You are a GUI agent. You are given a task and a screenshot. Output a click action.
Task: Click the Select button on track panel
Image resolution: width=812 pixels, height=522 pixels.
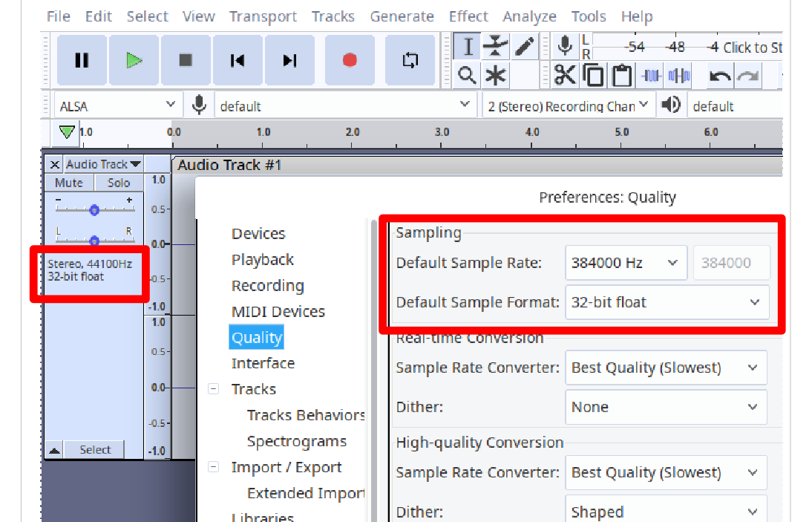point(95,449)
